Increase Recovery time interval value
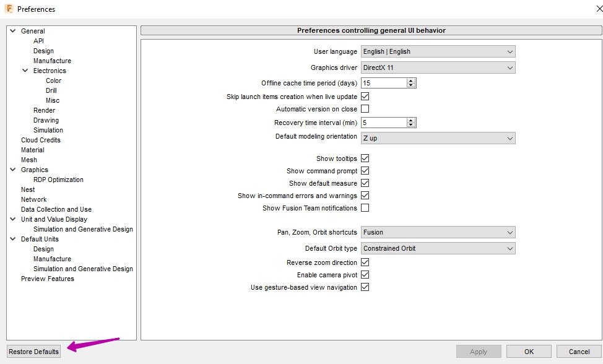Image resolution: width=603 pixels, height=364 pixels. coord(411,120)
